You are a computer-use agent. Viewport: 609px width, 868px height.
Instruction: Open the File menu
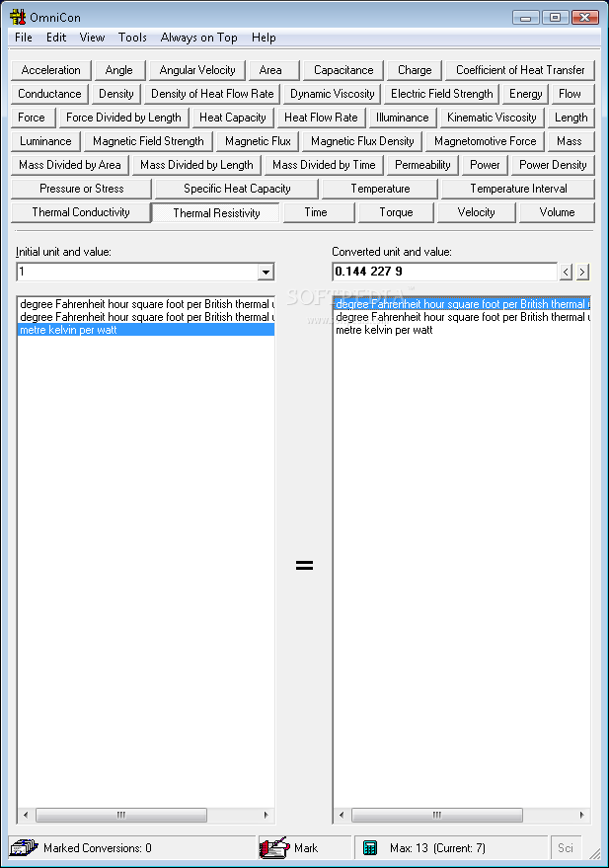[24, 38]
